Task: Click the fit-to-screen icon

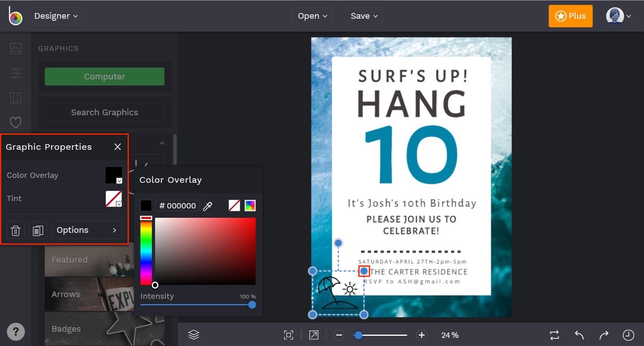Action: (x=289, y=335)
